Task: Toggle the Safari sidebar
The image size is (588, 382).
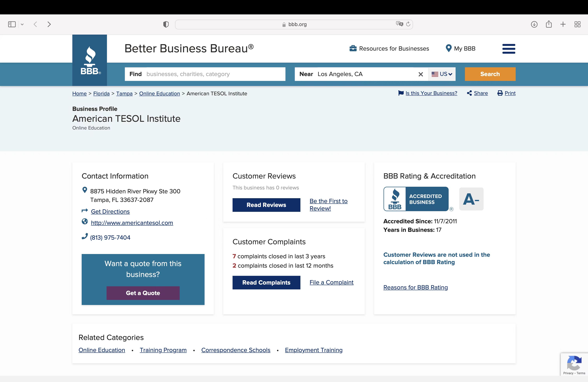Action: coord(12,24)
